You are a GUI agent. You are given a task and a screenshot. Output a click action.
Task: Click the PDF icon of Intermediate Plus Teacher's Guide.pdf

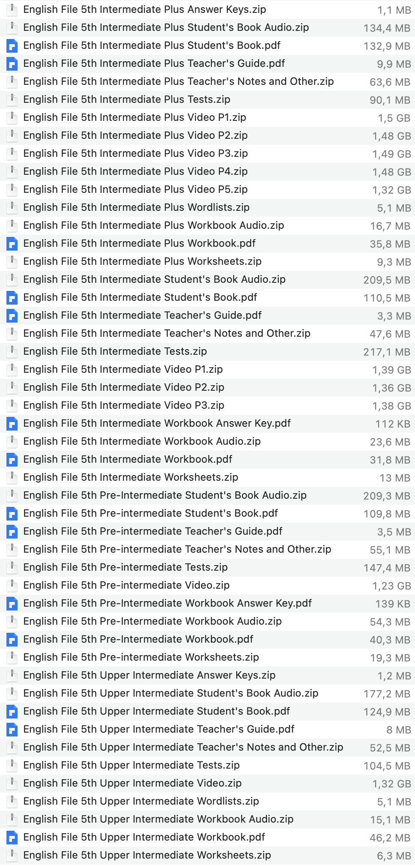coord(12,63)
